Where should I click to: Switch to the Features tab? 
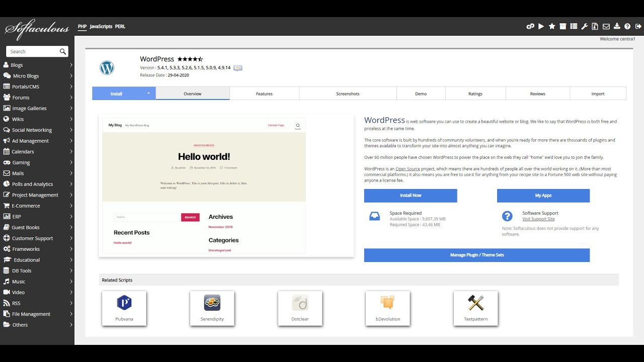tap(264, 94)
